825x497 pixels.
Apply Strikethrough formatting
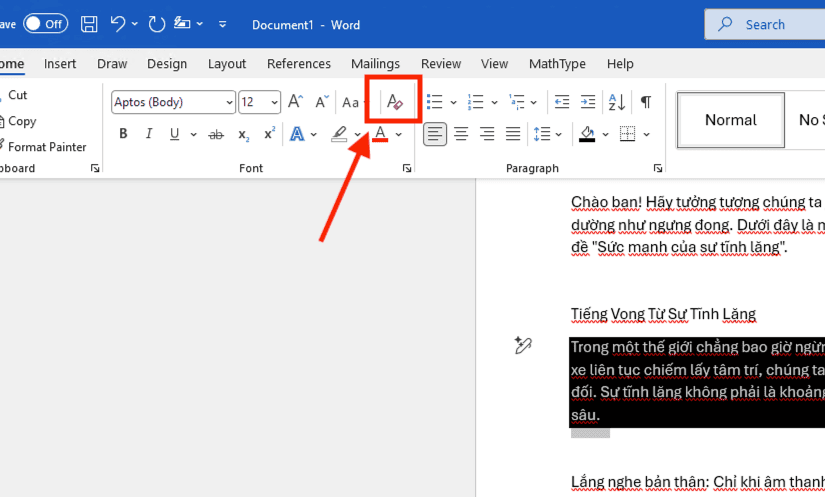point(216,135)
